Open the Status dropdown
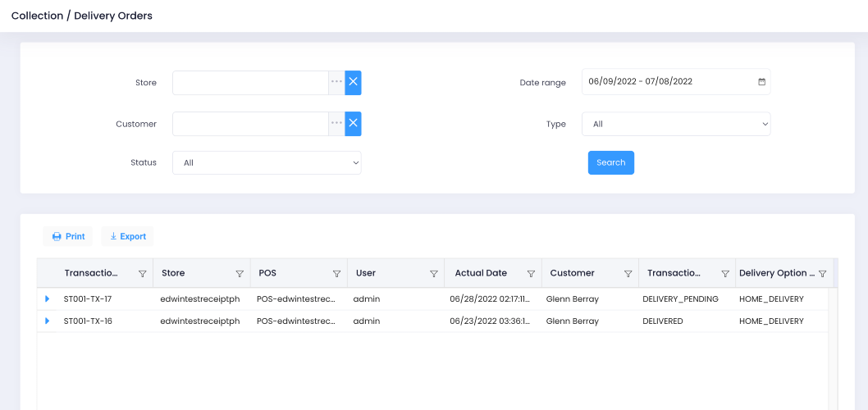Screen dimensions: 868x410 [x=267, y=163]
